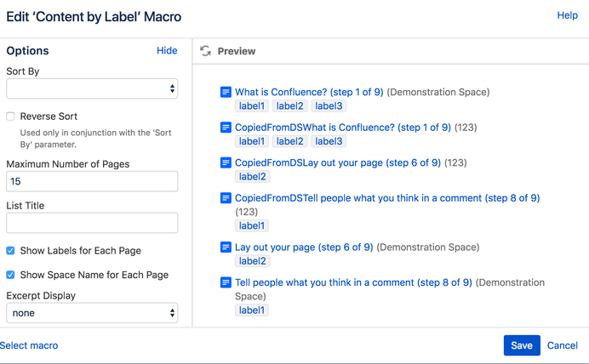
Task: Go back via 'Select macro' link
Action: [x=29, y=345]
